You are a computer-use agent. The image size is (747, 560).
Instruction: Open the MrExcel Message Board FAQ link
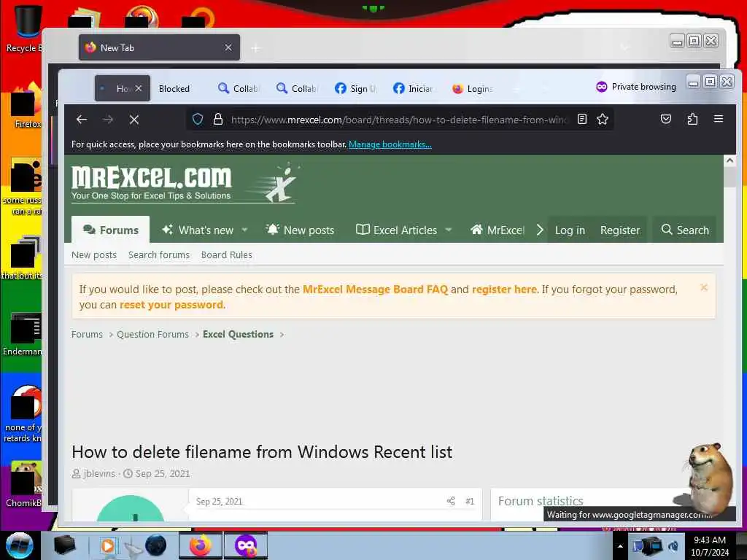point(376,289)
